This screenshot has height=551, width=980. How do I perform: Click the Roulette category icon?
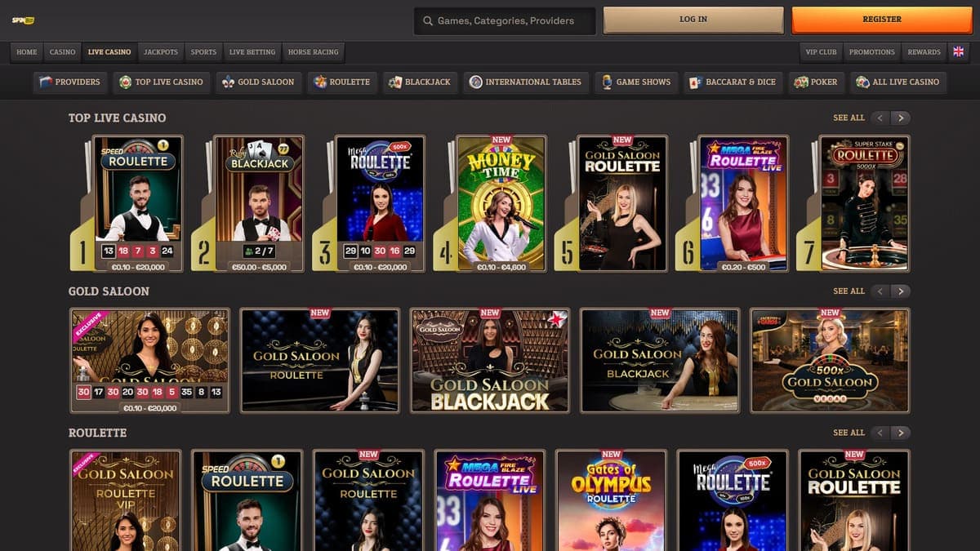point(320,82)
